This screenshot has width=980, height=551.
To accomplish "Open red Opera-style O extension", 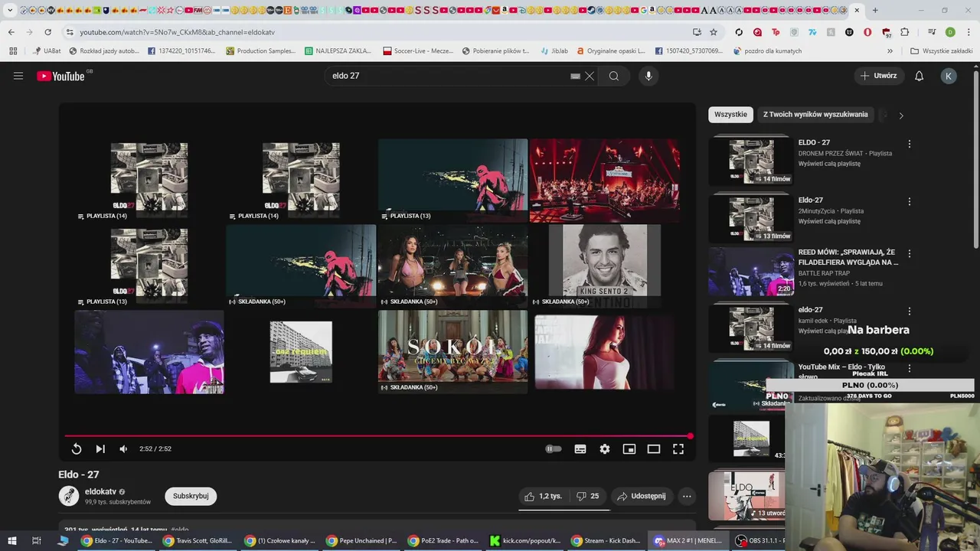I will pos(867,32).
